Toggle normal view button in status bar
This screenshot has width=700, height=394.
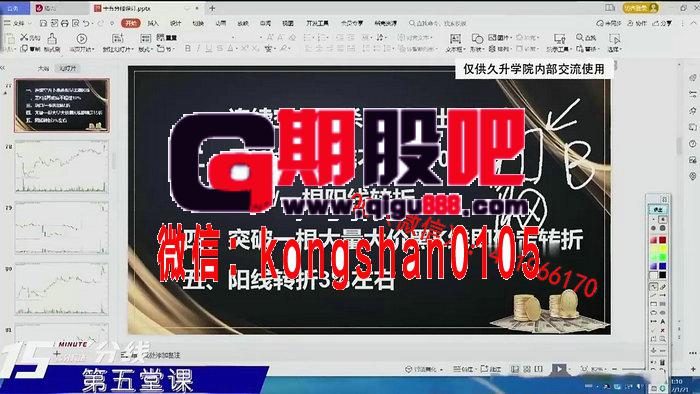(x=515, y=369)
